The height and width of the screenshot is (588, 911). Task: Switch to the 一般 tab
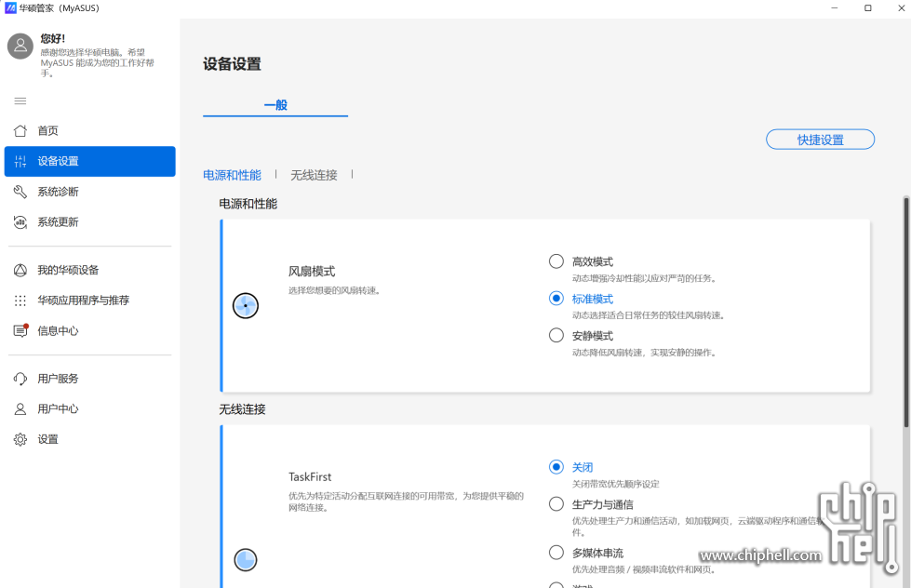(x=275, y=105)
